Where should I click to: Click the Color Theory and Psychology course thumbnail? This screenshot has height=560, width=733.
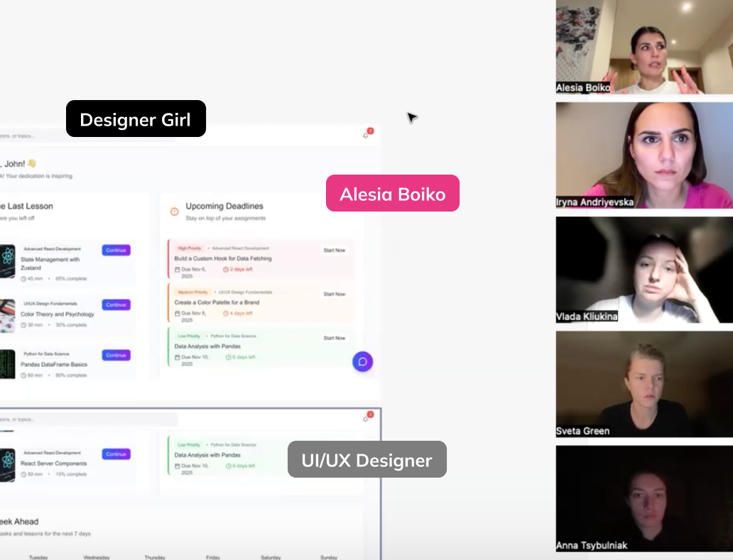tap(7, 315)
